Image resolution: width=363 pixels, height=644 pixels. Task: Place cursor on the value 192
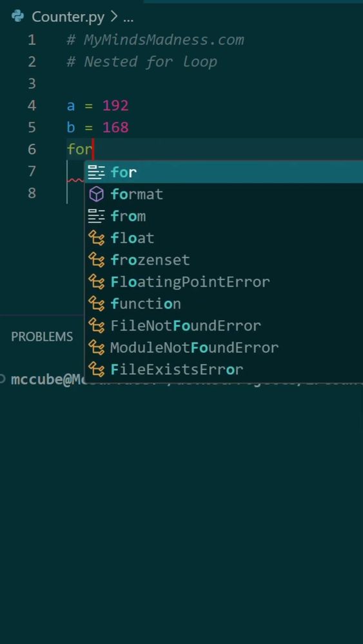(115, 106)
